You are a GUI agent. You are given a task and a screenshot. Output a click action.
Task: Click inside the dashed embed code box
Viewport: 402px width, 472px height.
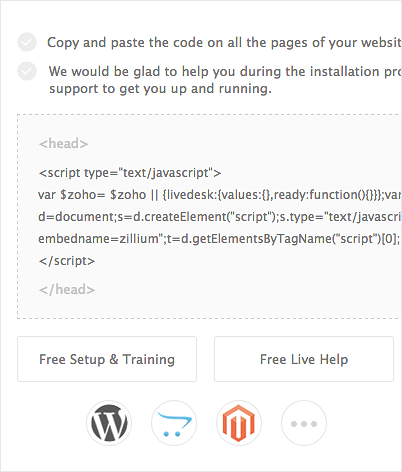coord(209,216)
